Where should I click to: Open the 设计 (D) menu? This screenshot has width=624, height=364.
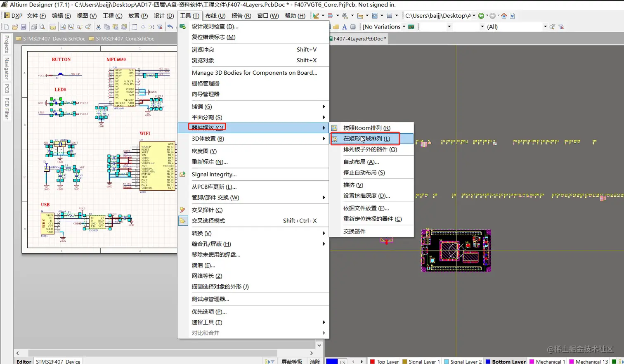click(x=164, y=16)
